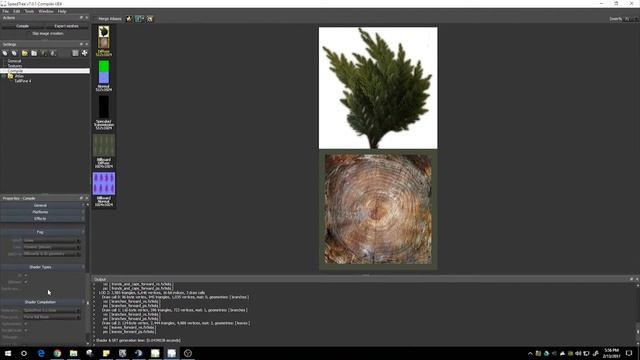Toggle the Billboard checkbox under Shader Types
This screenshot has height=360, width=640.
[26, 282]
